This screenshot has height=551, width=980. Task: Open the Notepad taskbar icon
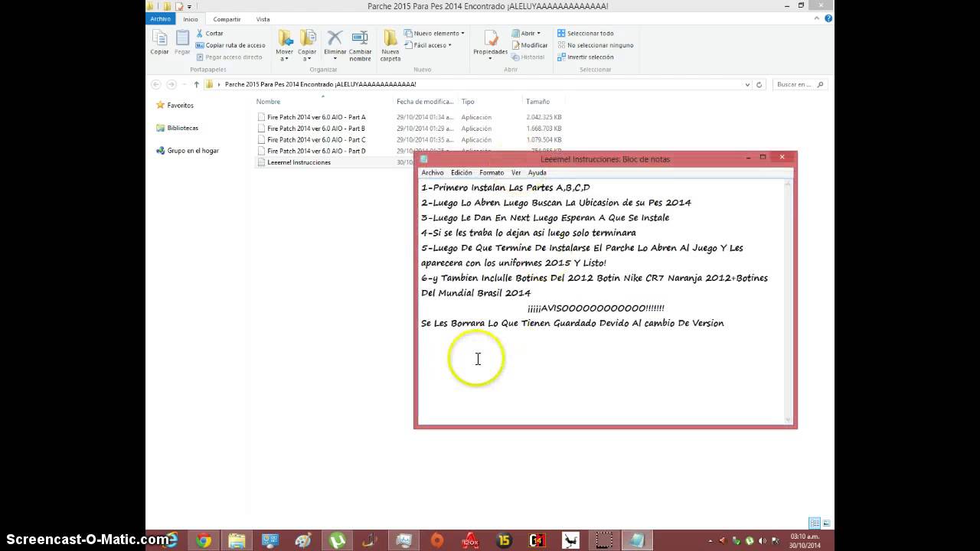tap(638, 540)
